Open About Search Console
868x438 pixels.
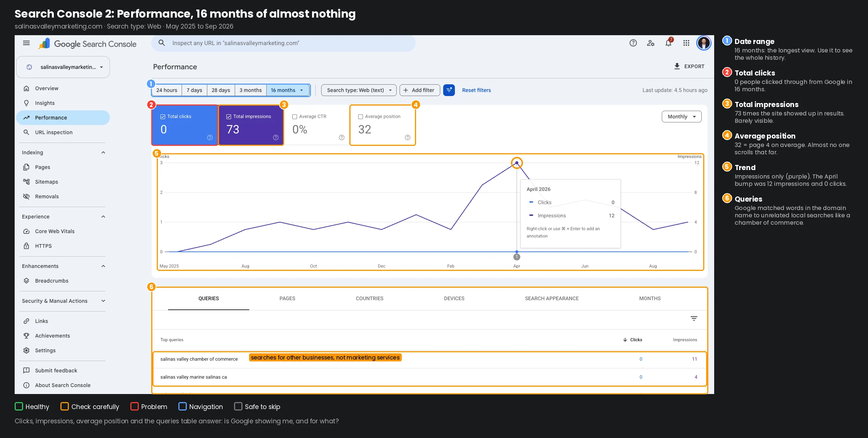(x=63, y=385)
